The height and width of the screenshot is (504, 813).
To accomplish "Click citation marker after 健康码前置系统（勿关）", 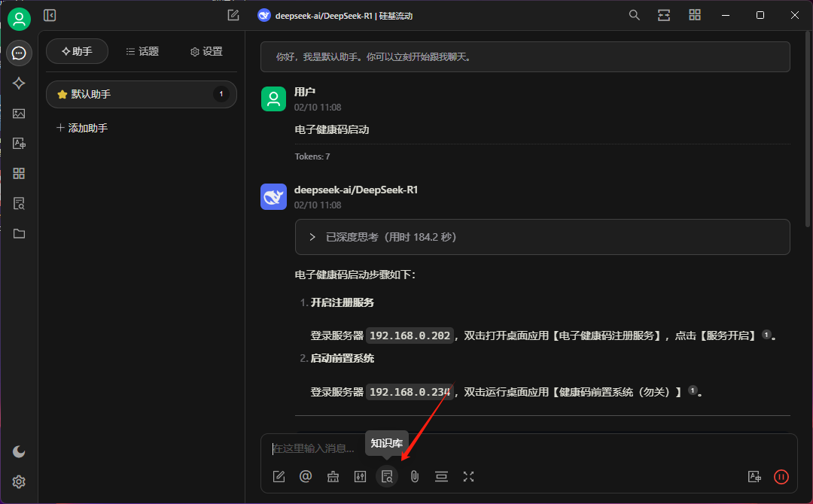I will point(693,390).
